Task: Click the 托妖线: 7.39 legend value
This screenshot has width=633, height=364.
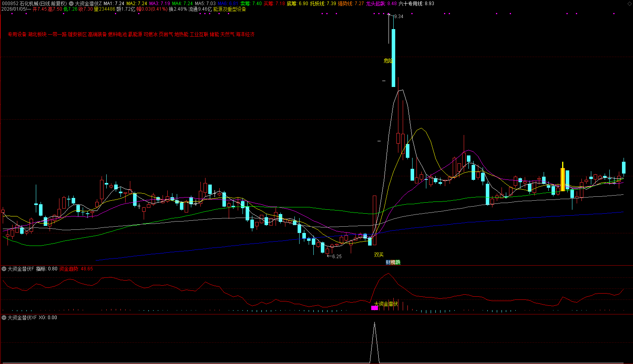Action: [x=323, y=4]
